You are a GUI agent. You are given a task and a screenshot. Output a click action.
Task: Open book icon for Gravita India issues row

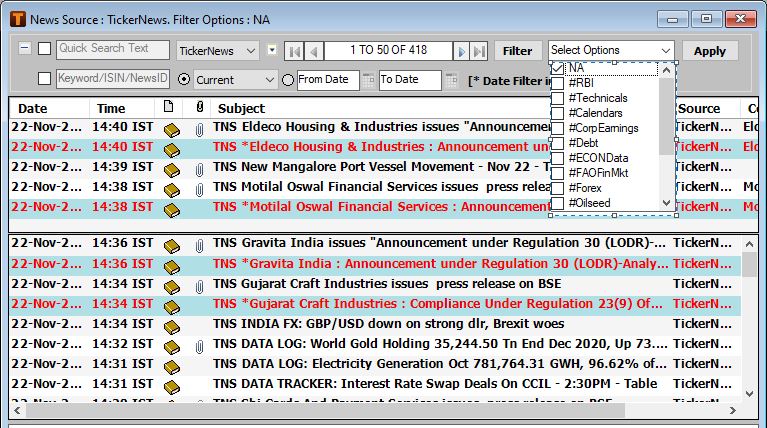pyautogui.click(x=172, y=247)
